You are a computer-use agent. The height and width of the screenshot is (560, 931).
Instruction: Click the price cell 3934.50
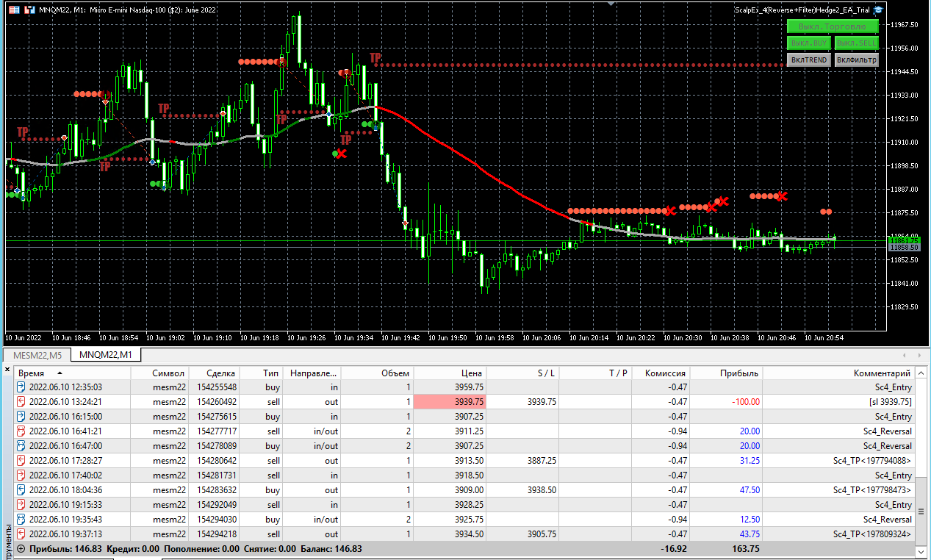tap(469, 534)
